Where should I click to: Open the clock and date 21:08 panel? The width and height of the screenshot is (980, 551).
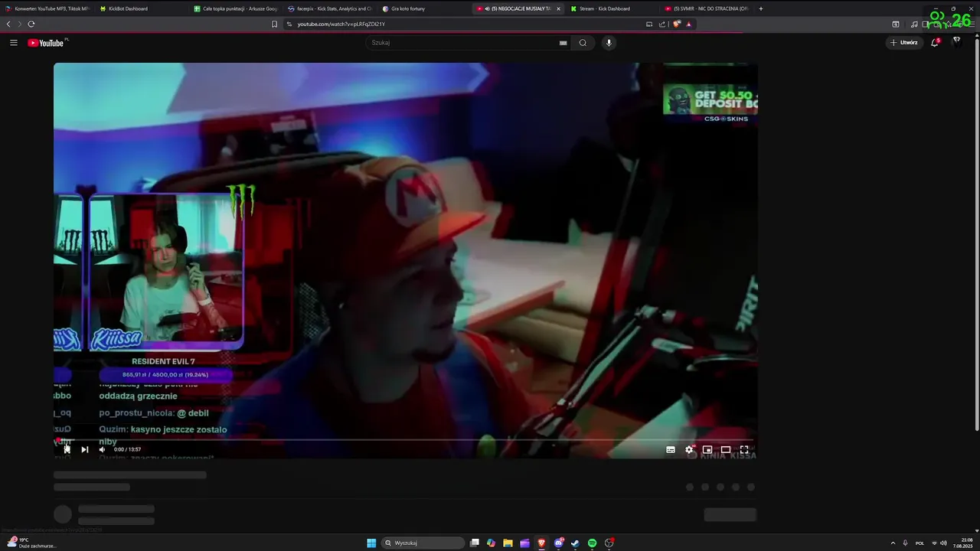click(962, 543)
